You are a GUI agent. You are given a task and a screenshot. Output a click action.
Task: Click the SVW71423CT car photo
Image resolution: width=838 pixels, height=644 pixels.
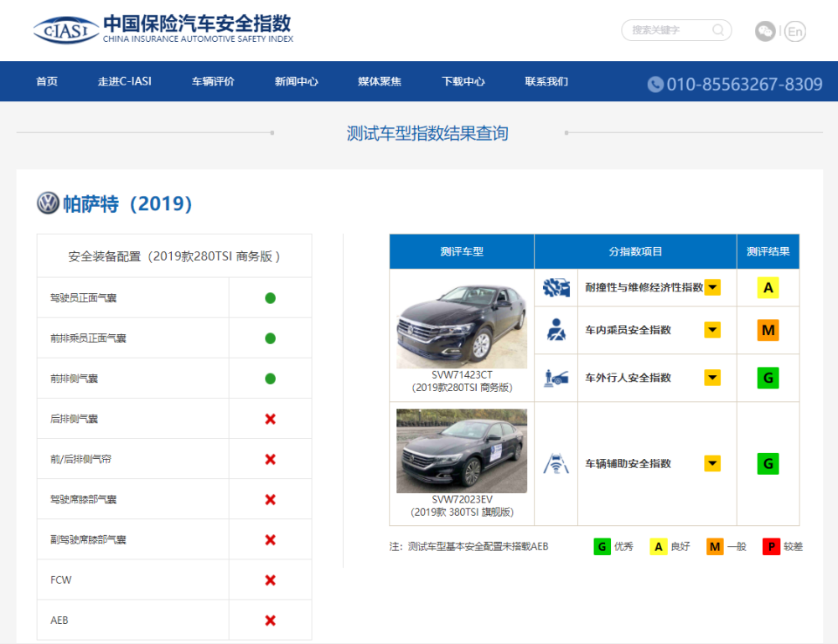pyautogui.click(x=462, y=327)
